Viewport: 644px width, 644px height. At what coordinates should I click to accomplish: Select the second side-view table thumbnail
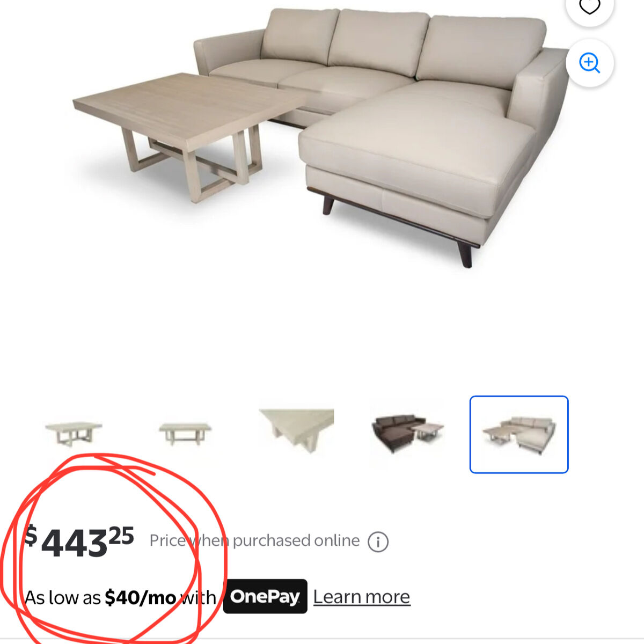pos(185,434)
